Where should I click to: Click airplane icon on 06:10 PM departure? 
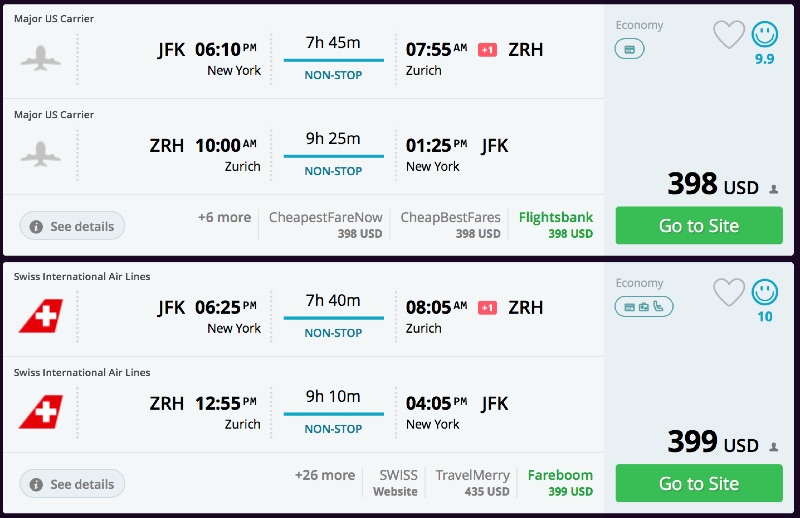point(40,58)
